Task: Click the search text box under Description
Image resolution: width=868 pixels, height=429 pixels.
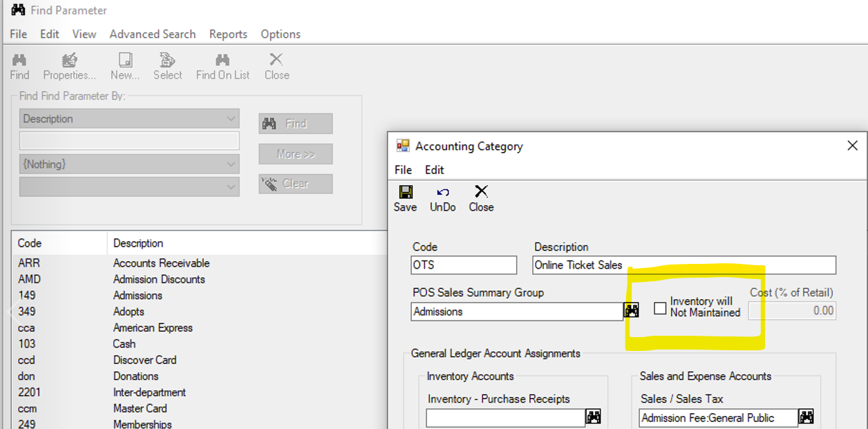Action: [x=129, y=141]
